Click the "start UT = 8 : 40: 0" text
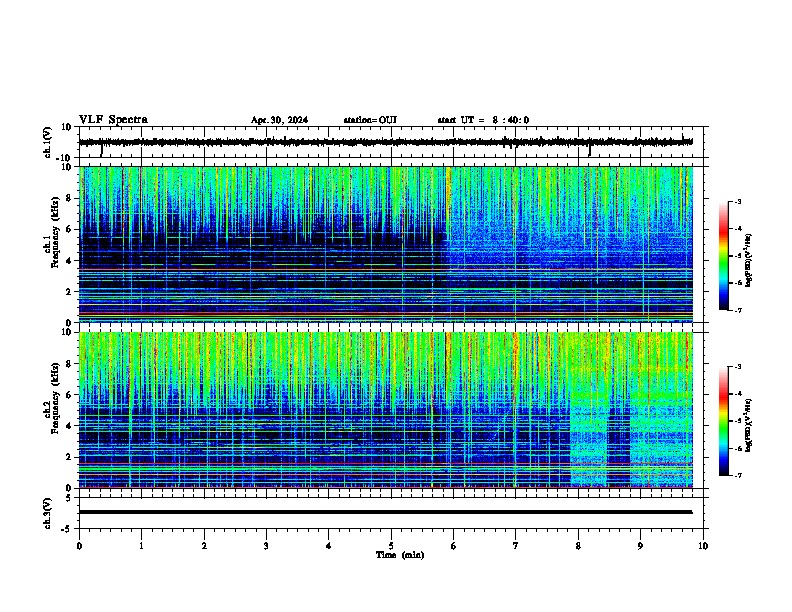 pos(483,120)
